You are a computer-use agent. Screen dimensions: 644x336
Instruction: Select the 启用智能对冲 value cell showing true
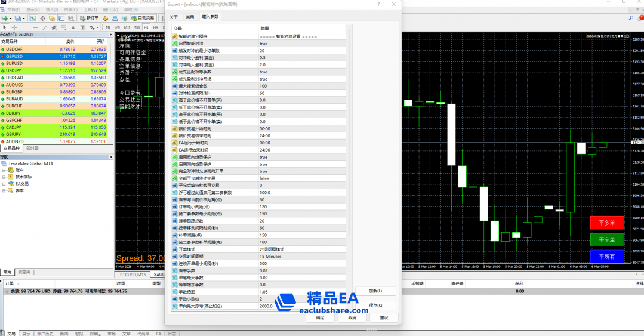(x=301, y=44)
